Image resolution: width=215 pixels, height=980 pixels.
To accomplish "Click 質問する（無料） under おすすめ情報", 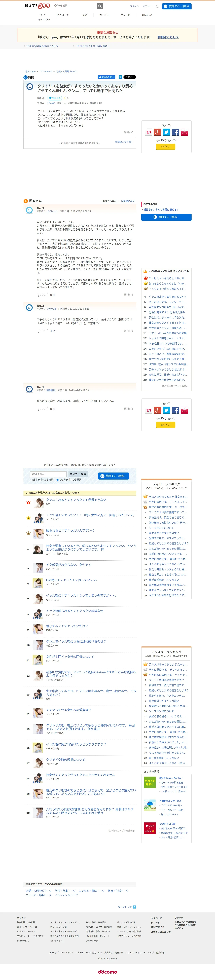I will (x=166, y=217).
